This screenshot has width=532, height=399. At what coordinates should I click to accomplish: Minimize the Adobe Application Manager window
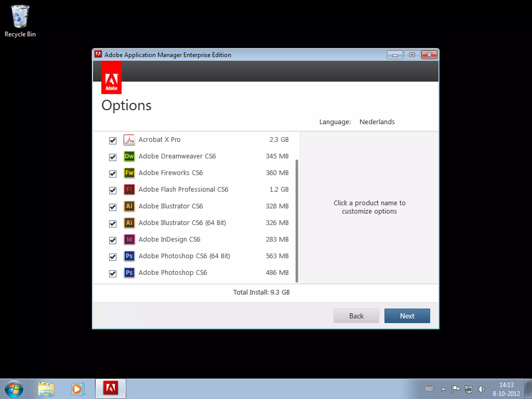[395, 55]
